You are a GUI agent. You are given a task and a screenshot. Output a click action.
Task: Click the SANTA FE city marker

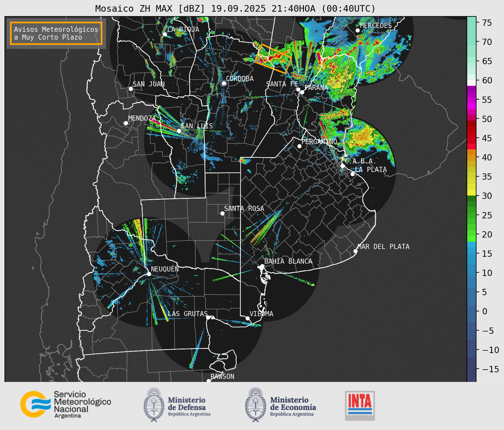coord(298,89)
